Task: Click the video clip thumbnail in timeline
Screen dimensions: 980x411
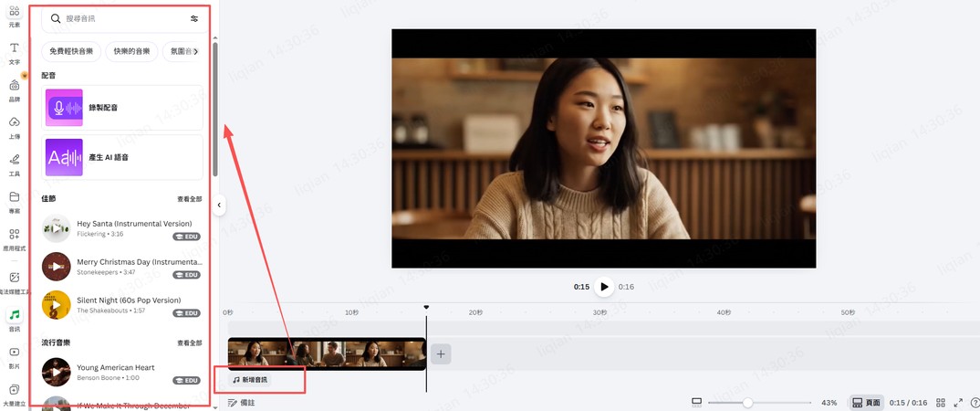Action: click(x=327, y=354)
